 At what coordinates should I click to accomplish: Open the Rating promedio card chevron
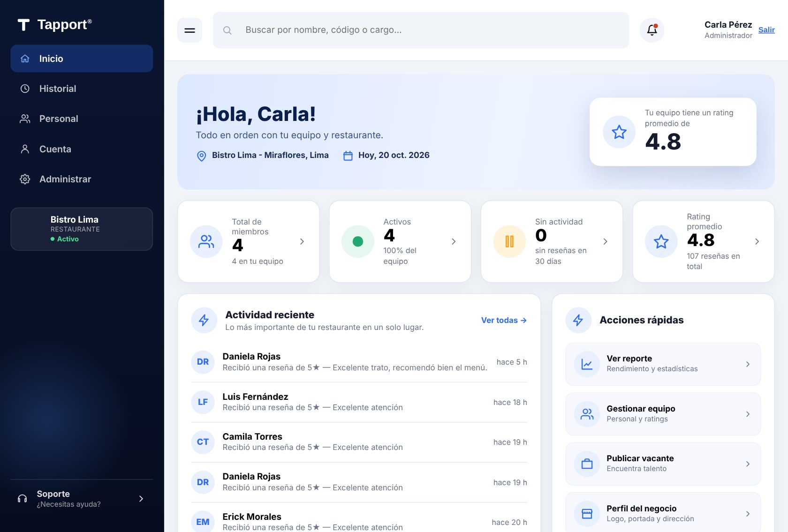(757, 241)
